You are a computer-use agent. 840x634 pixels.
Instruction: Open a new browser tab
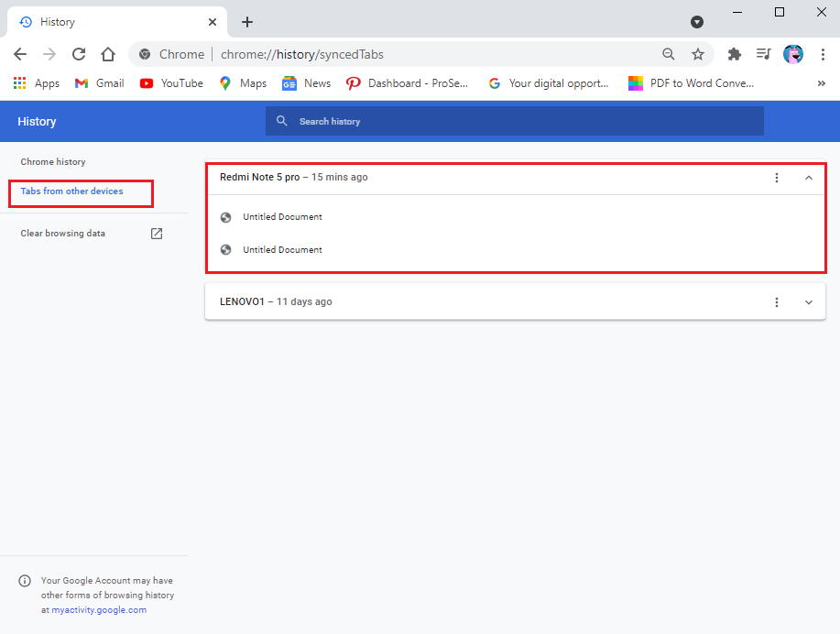coord(246,21)
